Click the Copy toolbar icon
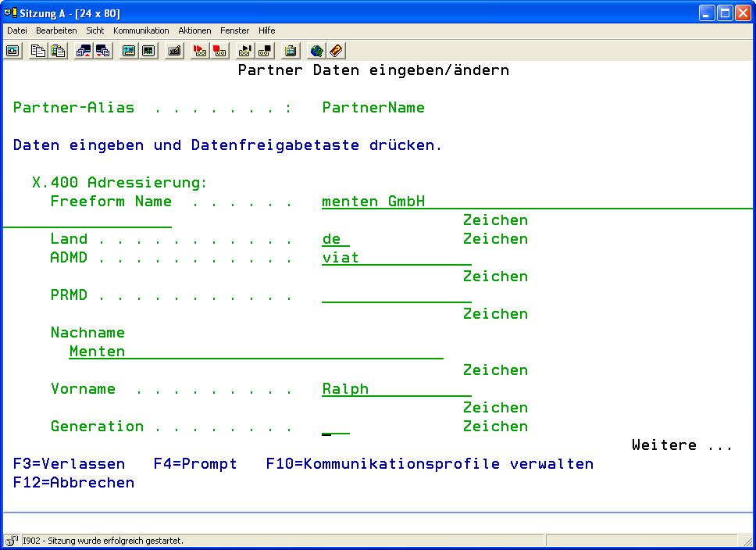The height and width of the screenshot is (550, 756). pyautogui.click(x=37, y=51)
